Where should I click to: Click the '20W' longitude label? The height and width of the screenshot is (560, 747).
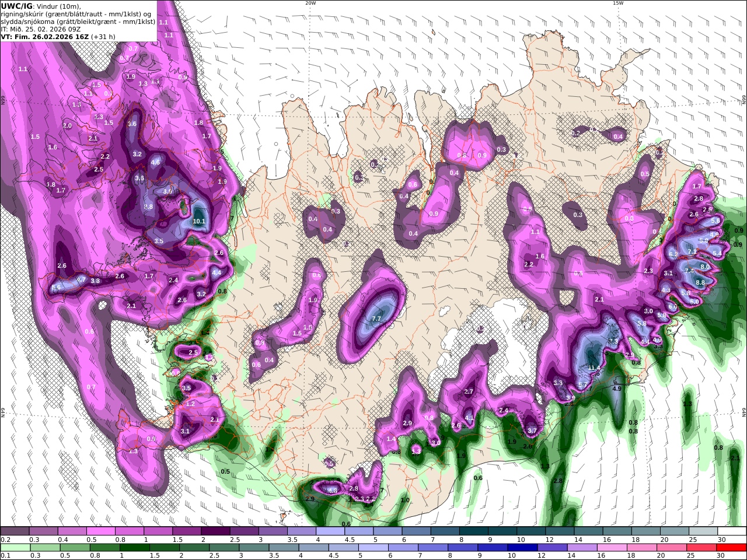tap(310, 3)
